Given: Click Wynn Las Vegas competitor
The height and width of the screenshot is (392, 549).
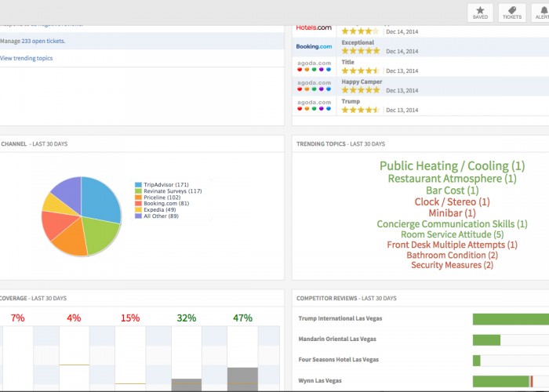Looking at the screenshot, I should click(x=320, y=380).
